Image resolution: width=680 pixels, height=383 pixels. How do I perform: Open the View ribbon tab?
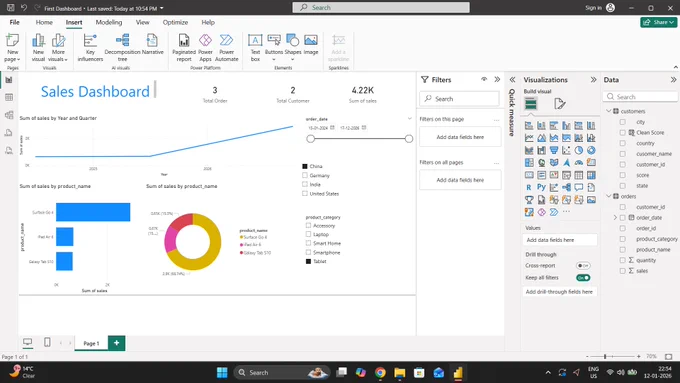pyautogui.click(x=143, y=22)
